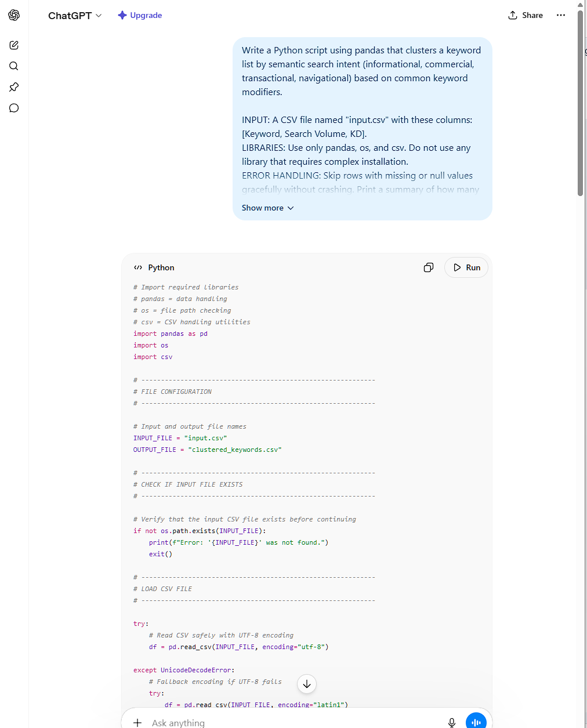Click the Share button
The image size is (587, 728).
(x=526, y=15)
